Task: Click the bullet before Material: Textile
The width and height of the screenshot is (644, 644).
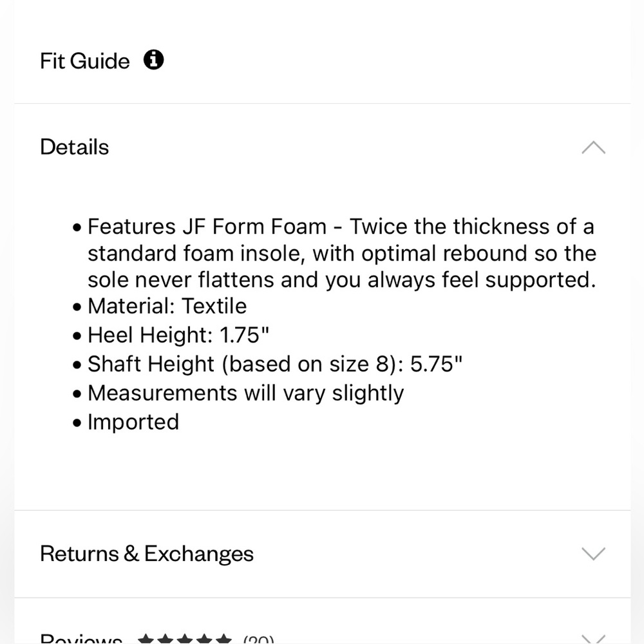Action: [x=77, y=307]
